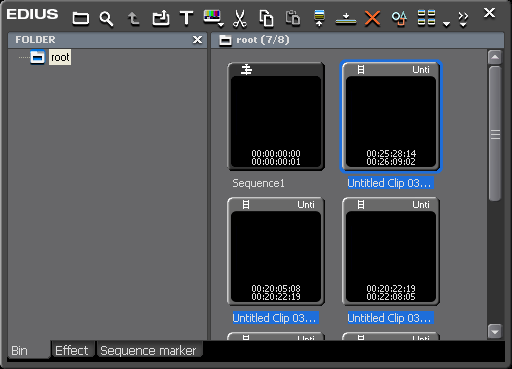Close the EDIUS bin window

[489, 13]
